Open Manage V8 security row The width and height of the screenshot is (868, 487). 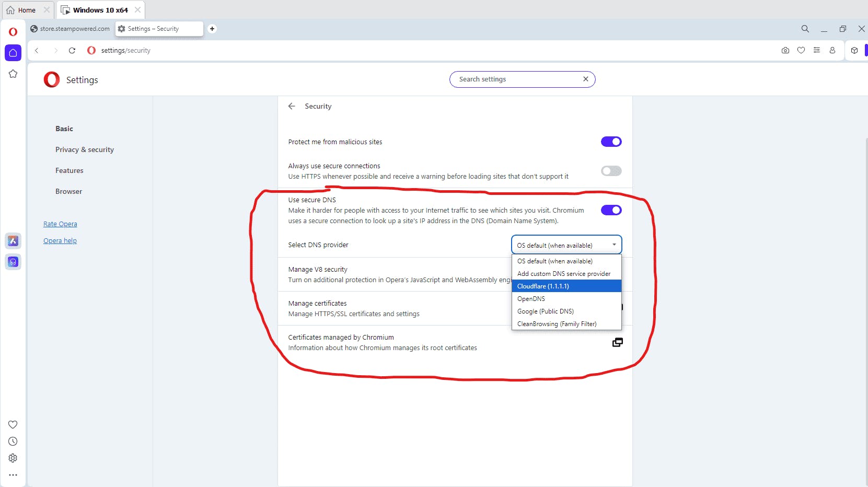point(455,274)
